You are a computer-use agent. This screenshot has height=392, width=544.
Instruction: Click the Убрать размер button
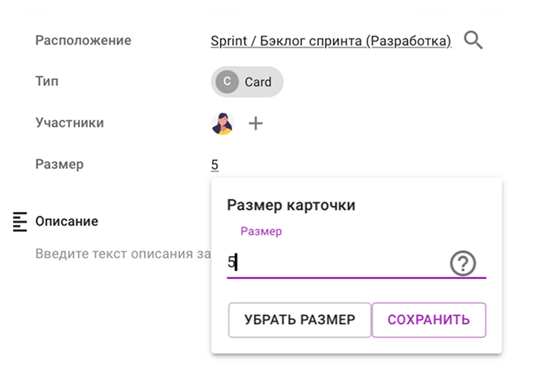[x=300, y=320]
